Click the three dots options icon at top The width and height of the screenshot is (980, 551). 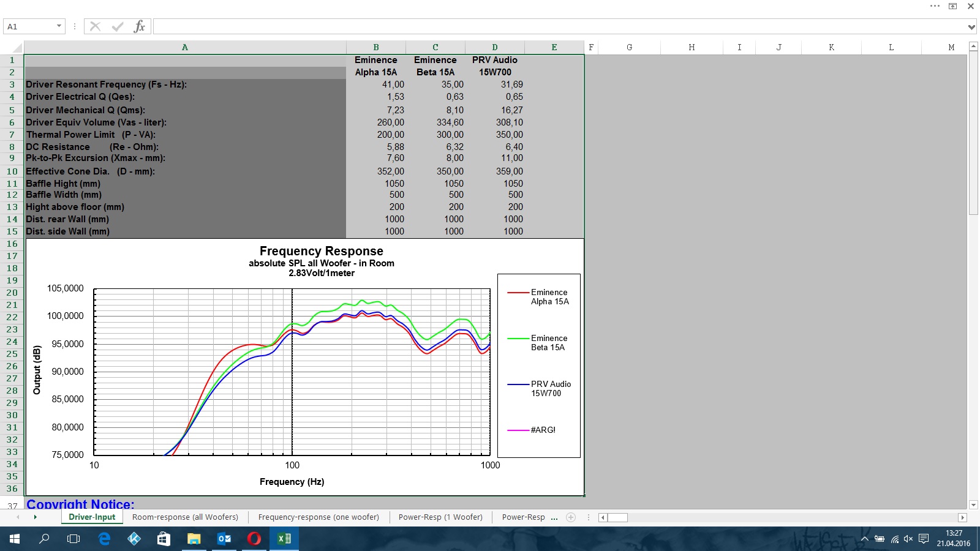click(935, 6)
